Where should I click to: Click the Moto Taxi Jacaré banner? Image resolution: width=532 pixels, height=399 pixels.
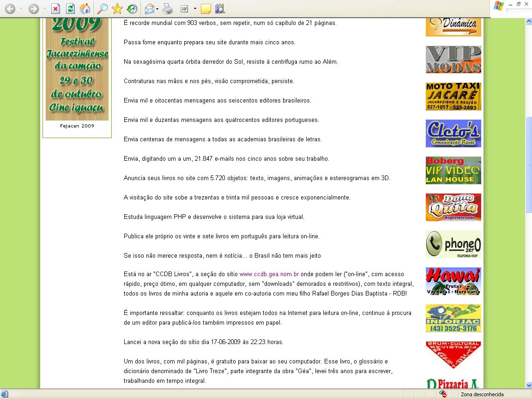(453, 97)
